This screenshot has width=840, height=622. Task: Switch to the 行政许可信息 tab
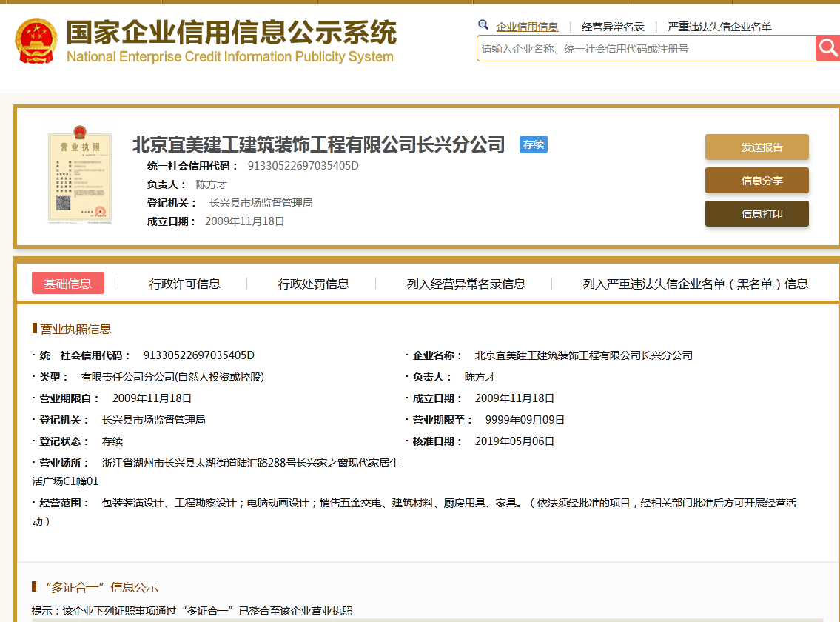coord(185,284)
